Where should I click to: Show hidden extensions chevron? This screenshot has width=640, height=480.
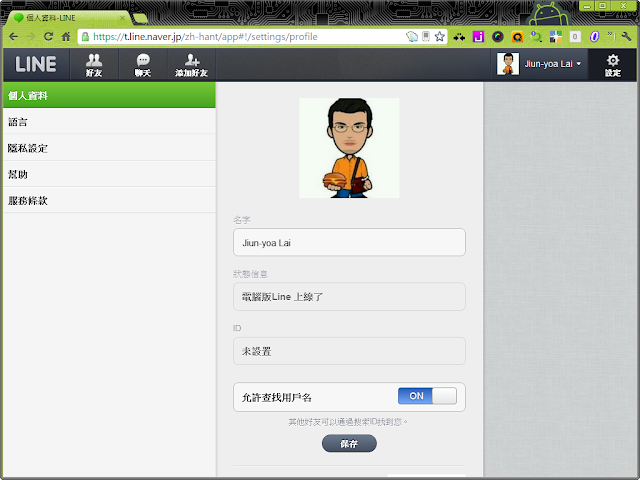click(611, 34)
